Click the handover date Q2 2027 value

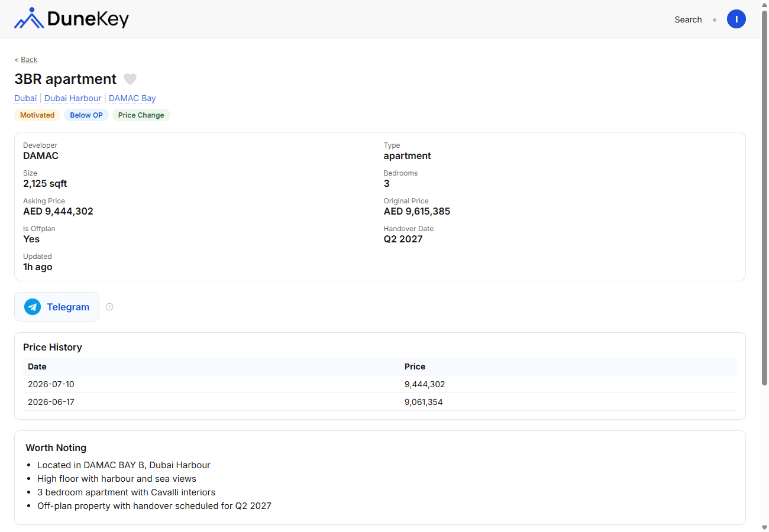coord(403,239)
